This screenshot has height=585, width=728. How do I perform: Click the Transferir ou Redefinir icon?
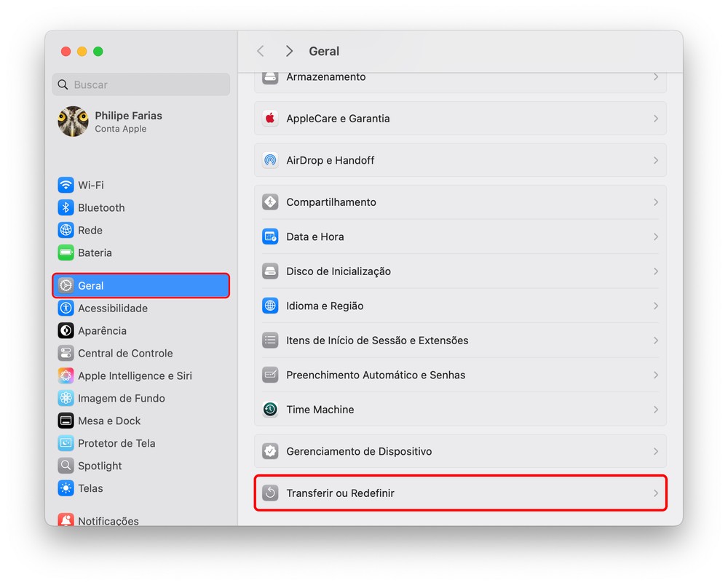[270, 493]
